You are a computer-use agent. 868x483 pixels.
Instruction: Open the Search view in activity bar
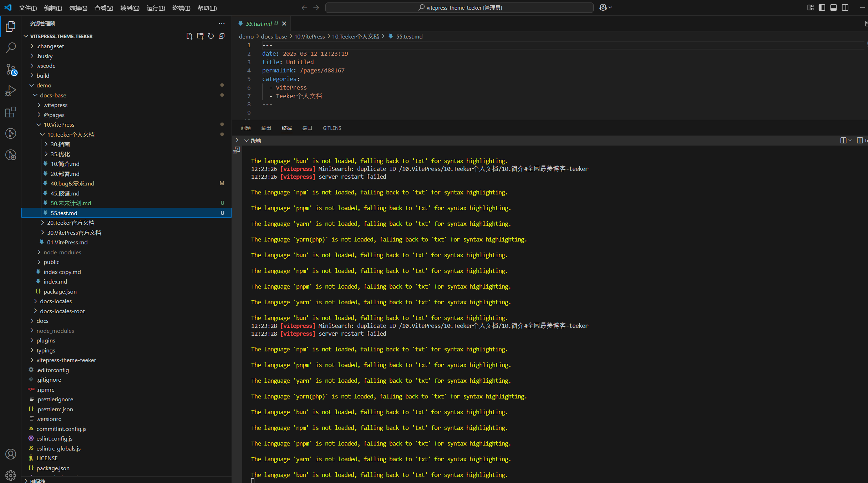(x=11, y=47)
